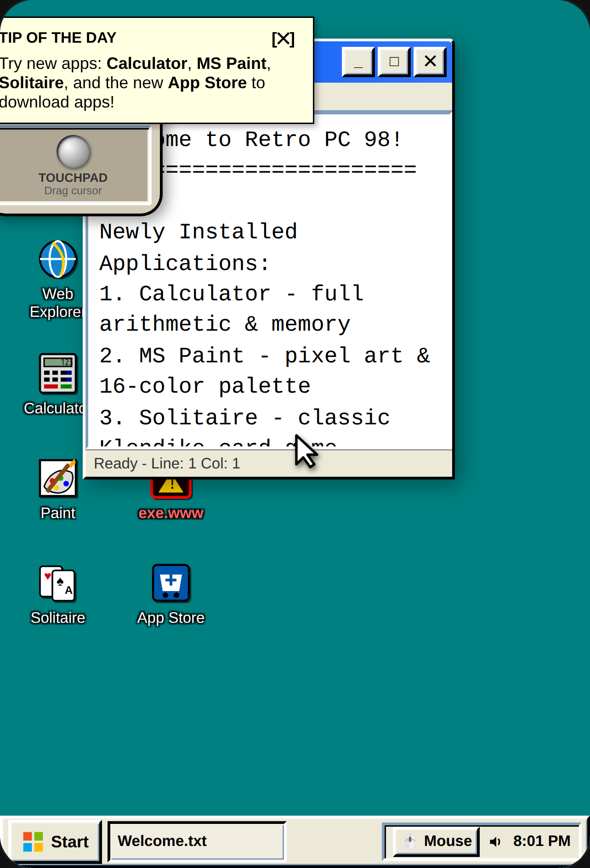590x868 pixels.
Task: Click the 8:01 PM clock
Action: [x=542, y=841]
